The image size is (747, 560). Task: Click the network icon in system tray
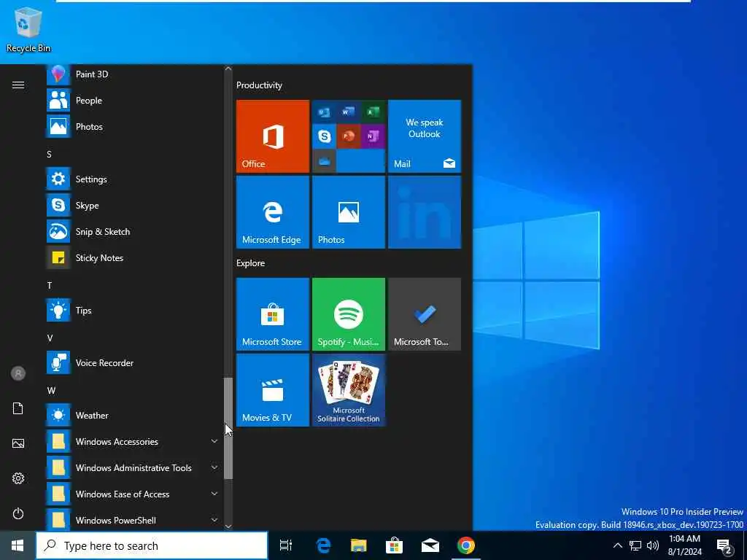(x=635, y=545)
